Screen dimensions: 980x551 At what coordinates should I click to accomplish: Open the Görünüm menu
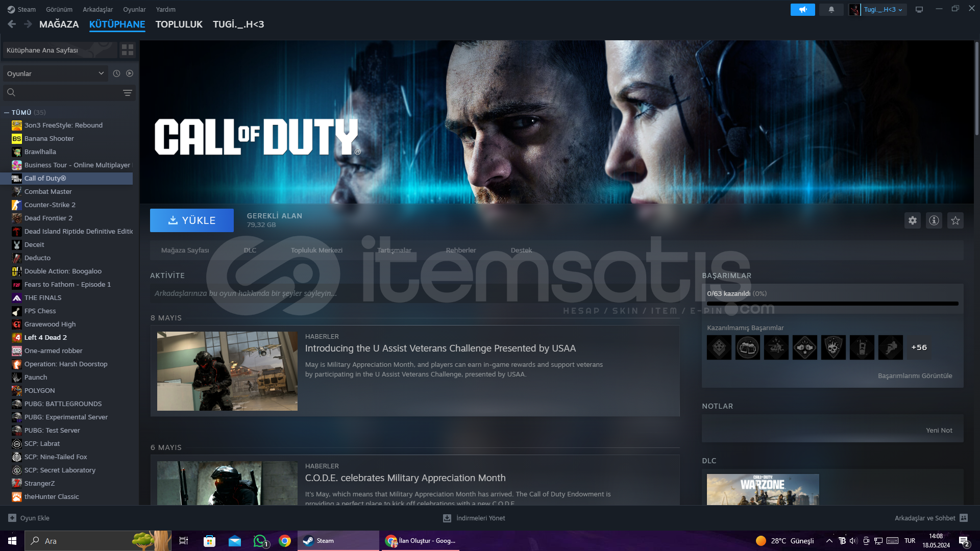(x=59, y=9)
